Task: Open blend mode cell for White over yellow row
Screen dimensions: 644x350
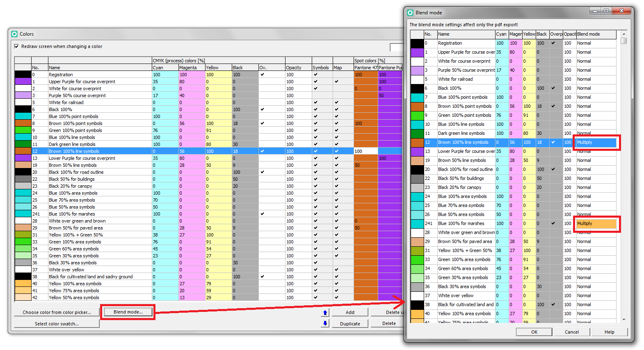Action: (x=596, y=295)
